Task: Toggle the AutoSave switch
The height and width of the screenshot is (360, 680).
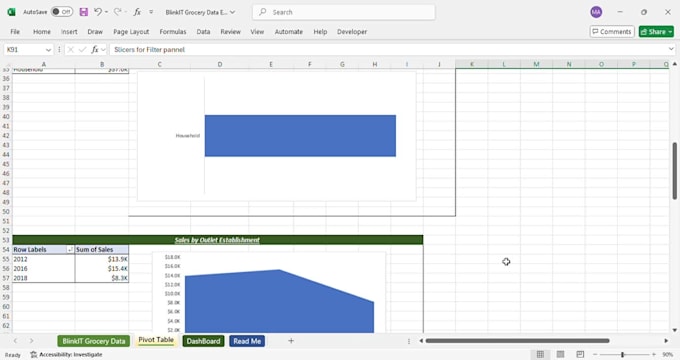Action: pos(62,12)
